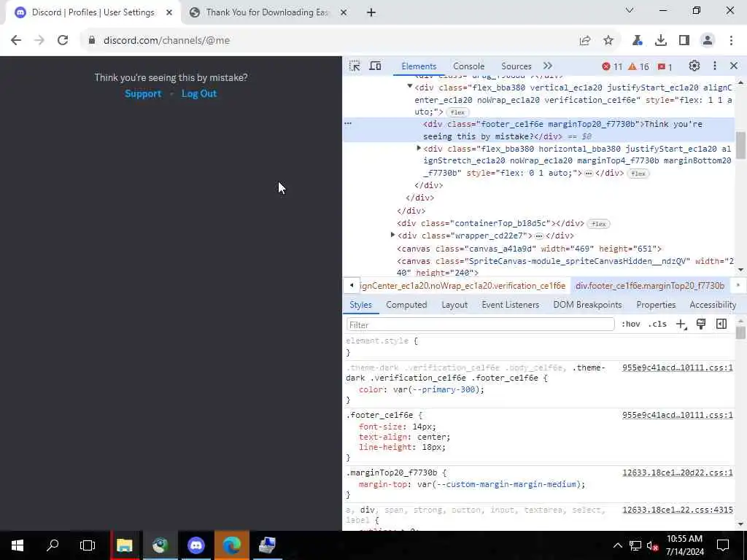Open Chrome profile avatar
Image resolution: width=747 pixels, height=560 pixels.
coord(708,41)
